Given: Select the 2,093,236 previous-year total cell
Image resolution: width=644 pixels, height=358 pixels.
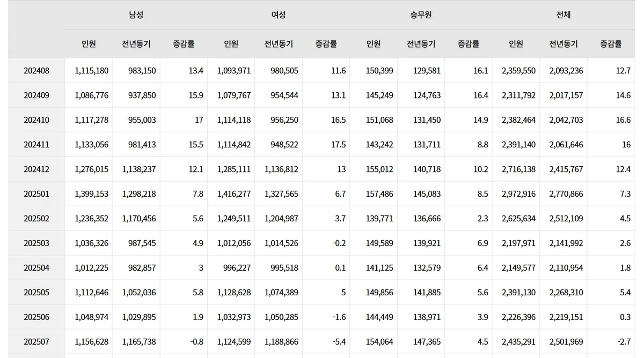Looking at the screenshot, I should pos(566,71).
